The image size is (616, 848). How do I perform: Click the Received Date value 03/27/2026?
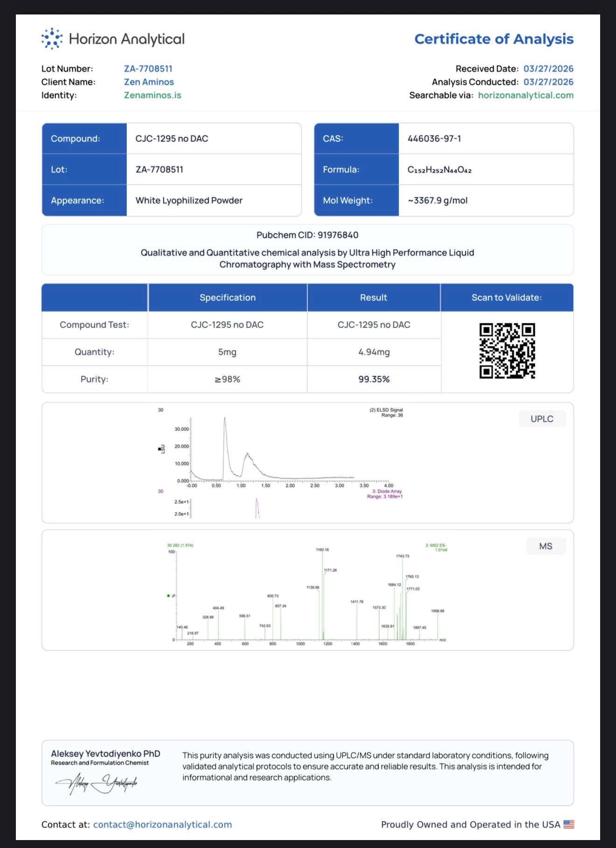pyautogui.click(x=548, y=69)
